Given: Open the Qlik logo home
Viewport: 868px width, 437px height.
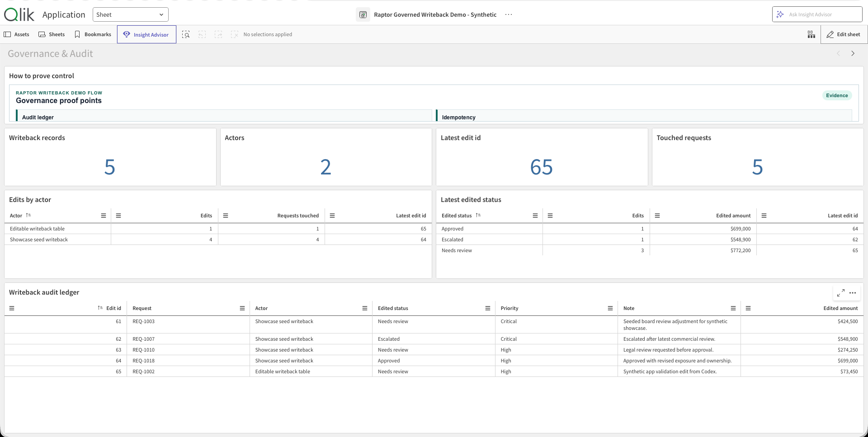Looking at the screenshot, I should pyautogui.click(x=19, y=14).
